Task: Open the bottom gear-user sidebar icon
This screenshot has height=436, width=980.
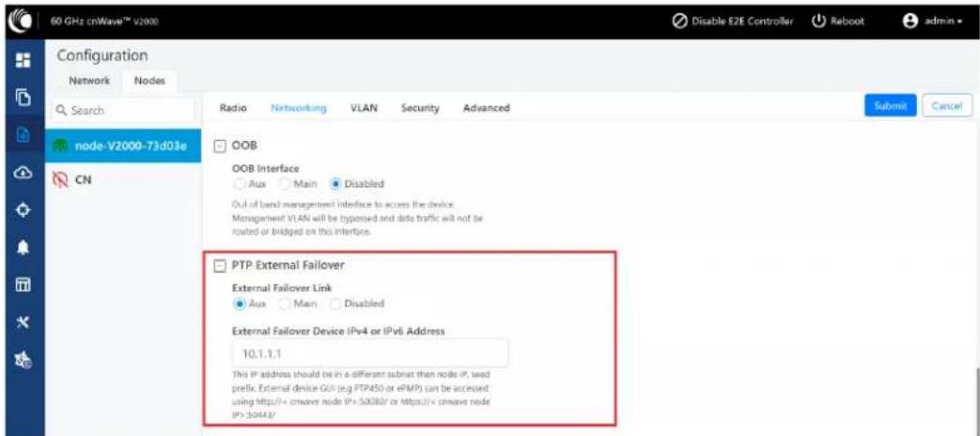Action: coord(23,360)
